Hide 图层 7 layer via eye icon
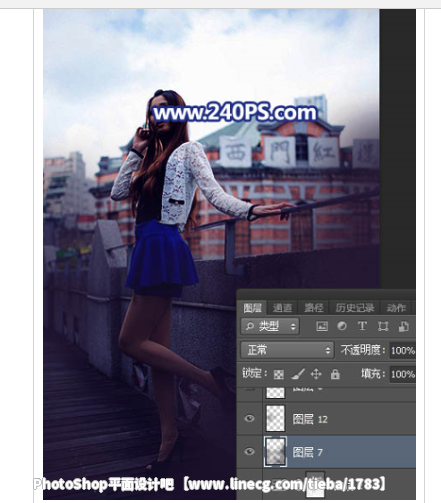441x503 pixels. point(249,452)
